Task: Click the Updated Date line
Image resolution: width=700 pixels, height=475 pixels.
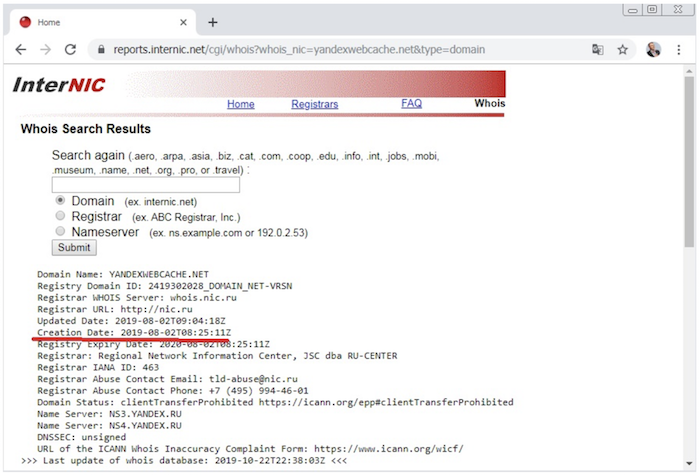Action: coord(131,321)
